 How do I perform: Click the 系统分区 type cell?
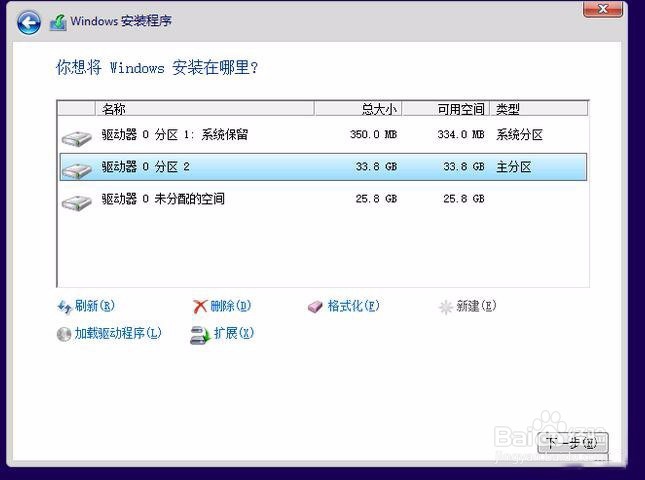click(x=520, y=135)
